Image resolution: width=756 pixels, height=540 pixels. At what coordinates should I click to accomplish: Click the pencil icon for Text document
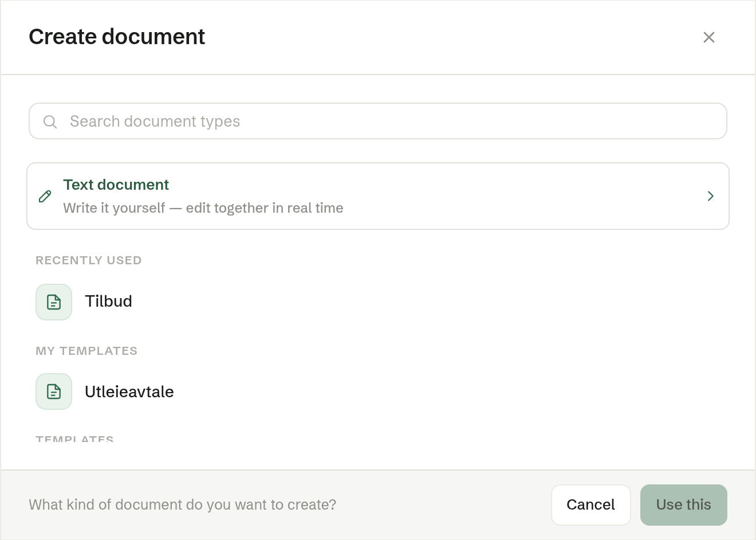pos(45,197)
